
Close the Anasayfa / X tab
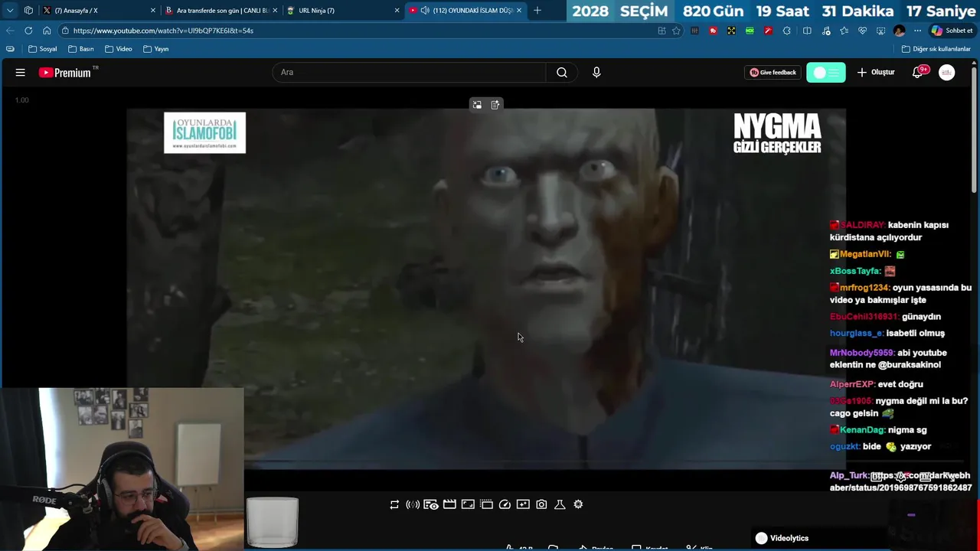tap(152, 11)
